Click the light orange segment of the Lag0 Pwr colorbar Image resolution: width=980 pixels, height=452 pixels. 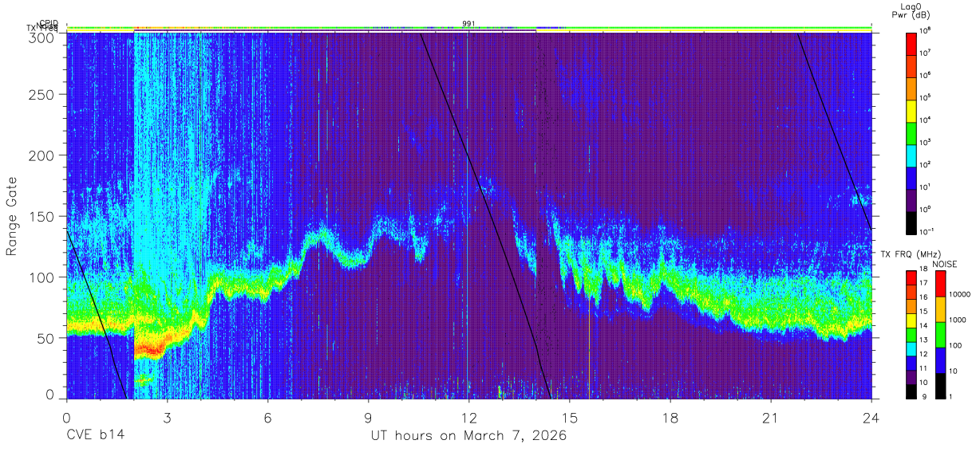click(x=911, y=88)
